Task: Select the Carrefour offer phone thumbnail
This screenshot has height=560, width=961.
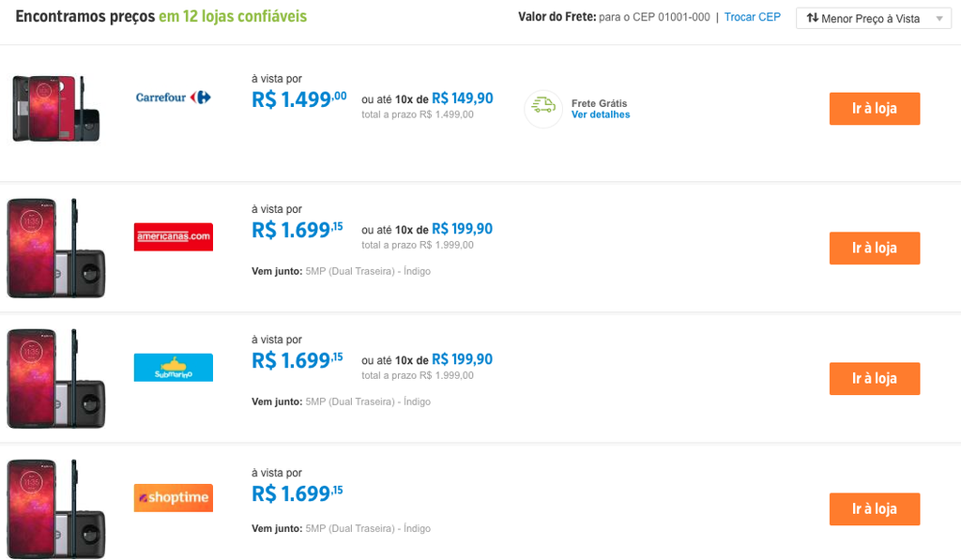Action: point(56,109)
